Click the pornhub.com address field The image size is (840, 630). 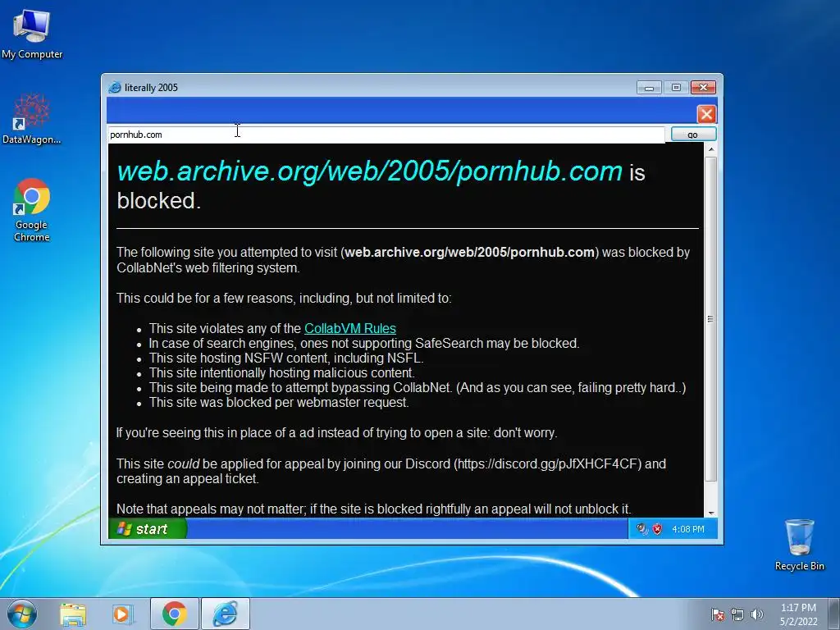386,135
